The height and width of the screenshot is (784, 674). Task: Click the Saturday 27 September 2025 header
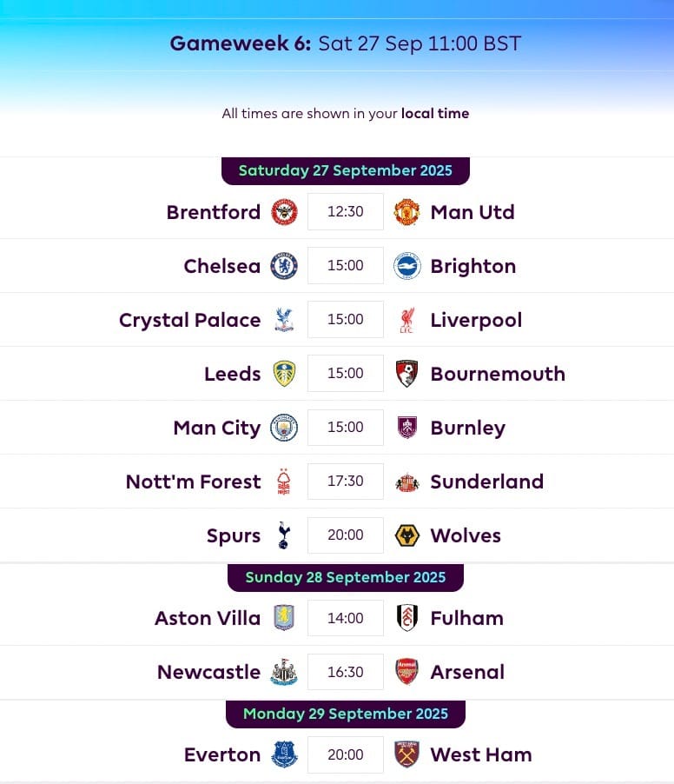(x=345, y=170)
